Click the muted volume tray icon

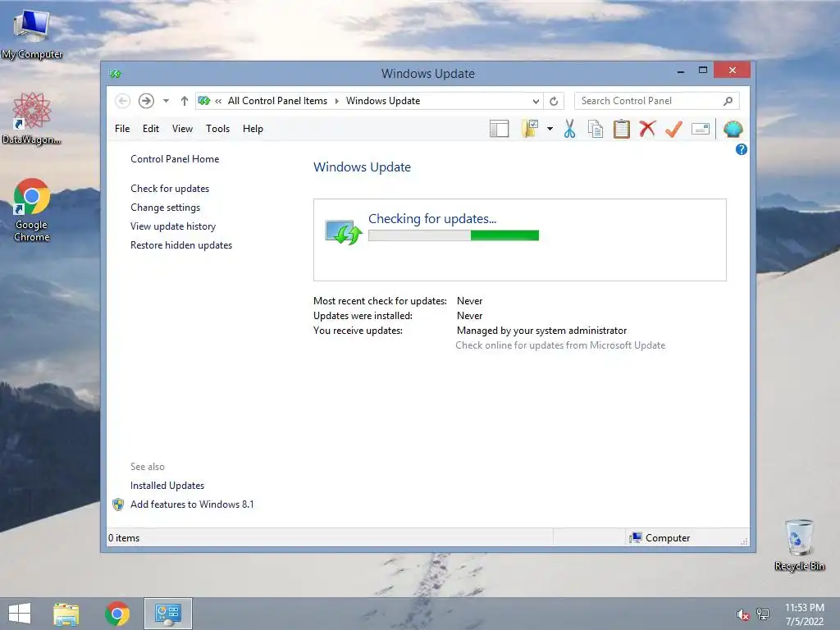742,614
